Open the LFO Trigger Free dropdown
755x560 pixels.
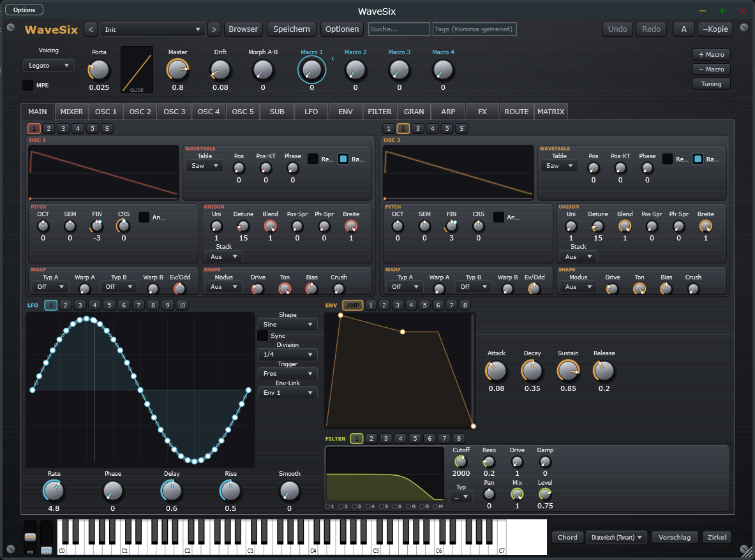pos(287,373)
